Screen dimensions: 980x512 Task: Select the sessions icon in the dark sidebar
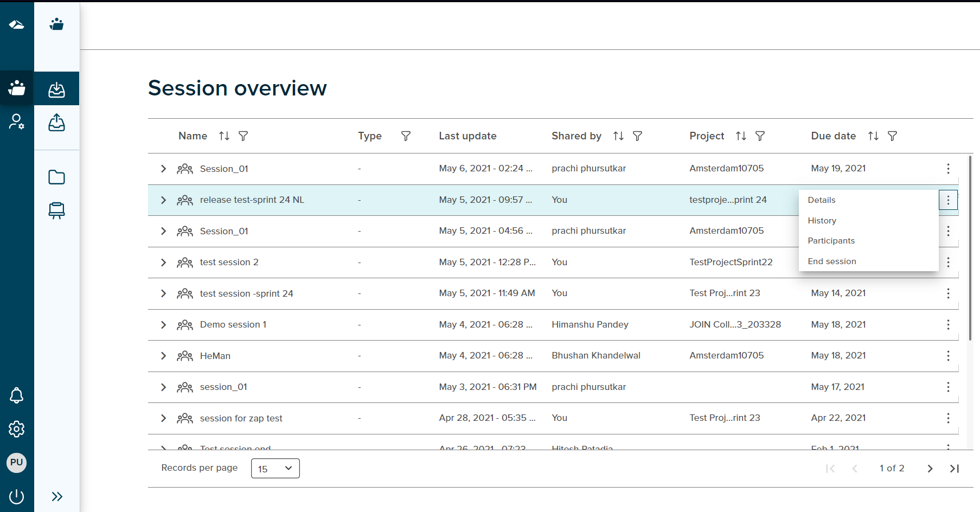(17, 88)
